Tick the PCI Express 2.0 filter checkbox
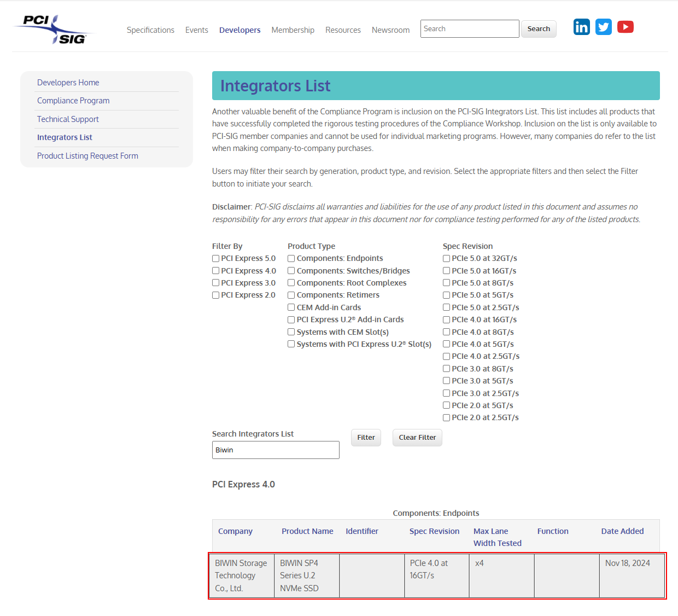Image resolution: width=678 pixels, height=616 pixels. pos(216,295)
